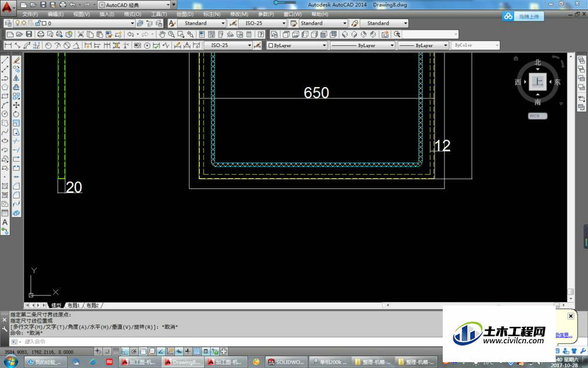The width and height of the screenshot is (588, 368).
Task: Toggle Grid display in status bar
Action: [116, 352]
